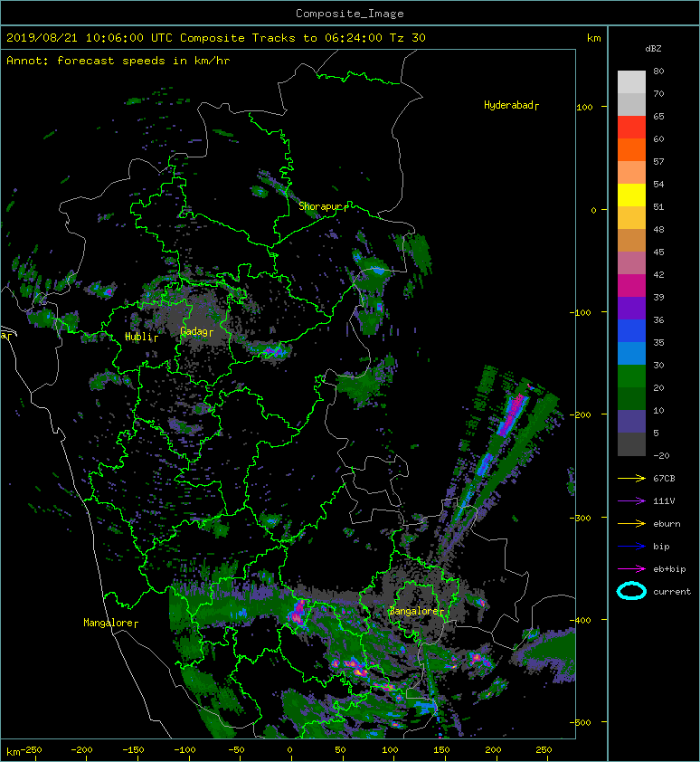Viewport: 700px width, 762px height.
Task: Click the 'bip' legend label
Action: (661, 547)
